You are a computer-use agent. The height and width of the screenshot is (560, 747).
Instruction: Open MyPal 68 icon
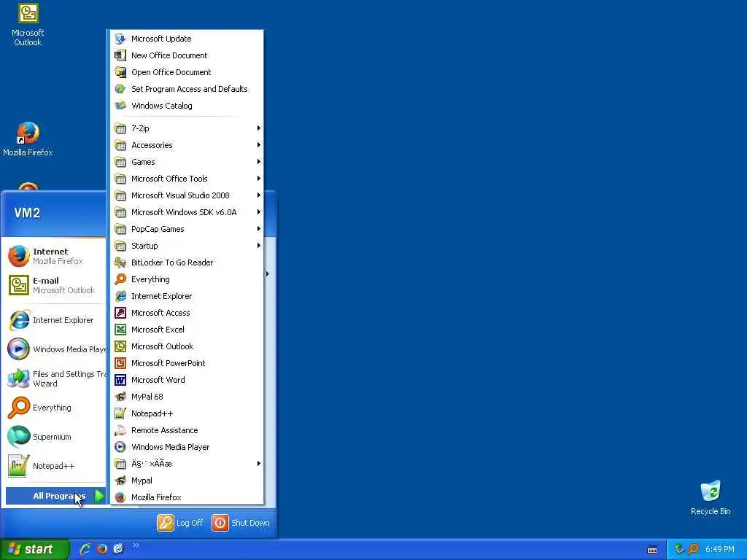120,397
